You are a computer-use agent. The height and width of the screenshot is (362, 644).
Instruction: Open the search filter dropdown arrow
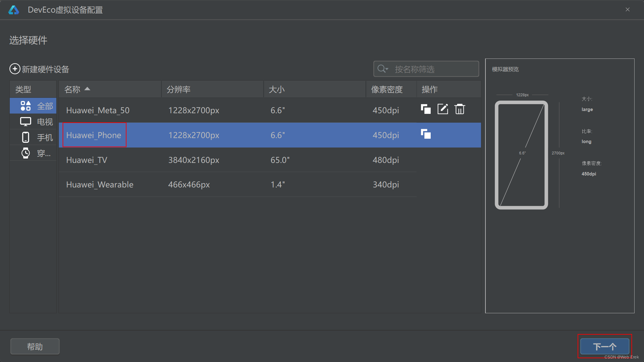pos(387,69)
